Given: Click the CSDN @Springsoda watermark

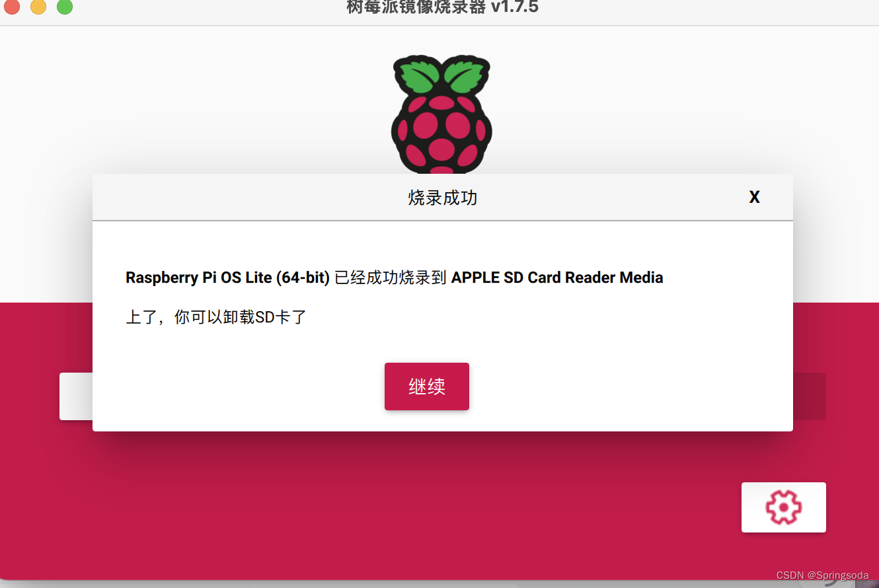Looking at the screenshot, I should point(823,575).
